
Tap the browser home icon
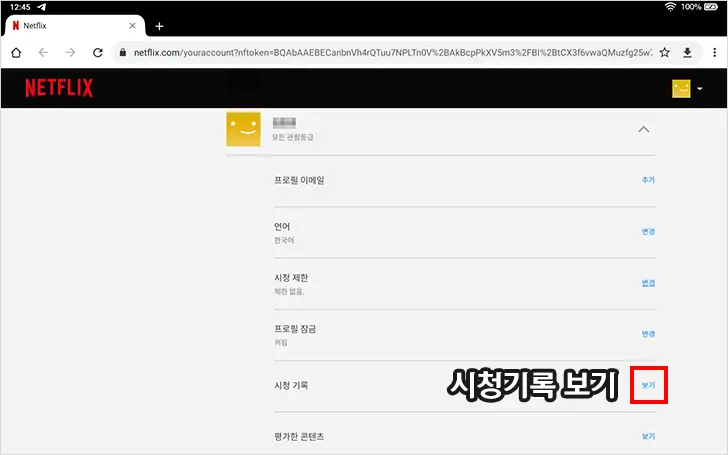[x=16, y=52]
